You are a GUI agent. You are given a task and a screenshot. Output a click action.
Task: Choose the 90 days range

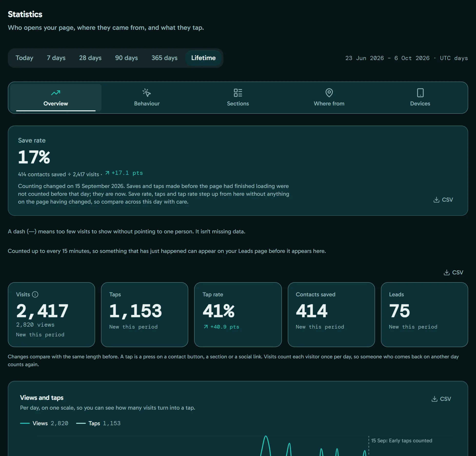coord(126,58)
